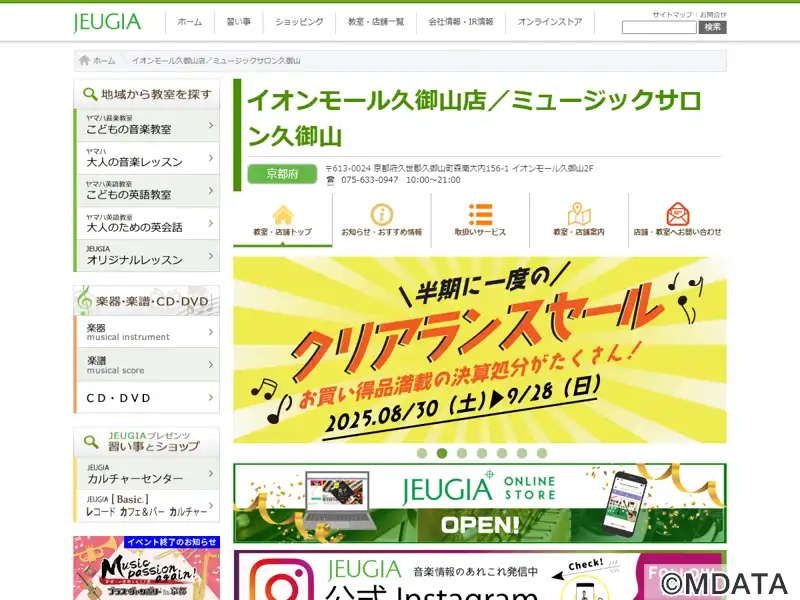
Task: Click the treble clef icon beside 楽器・楽譜・CD・DVD
Action: tap(84, 300)
